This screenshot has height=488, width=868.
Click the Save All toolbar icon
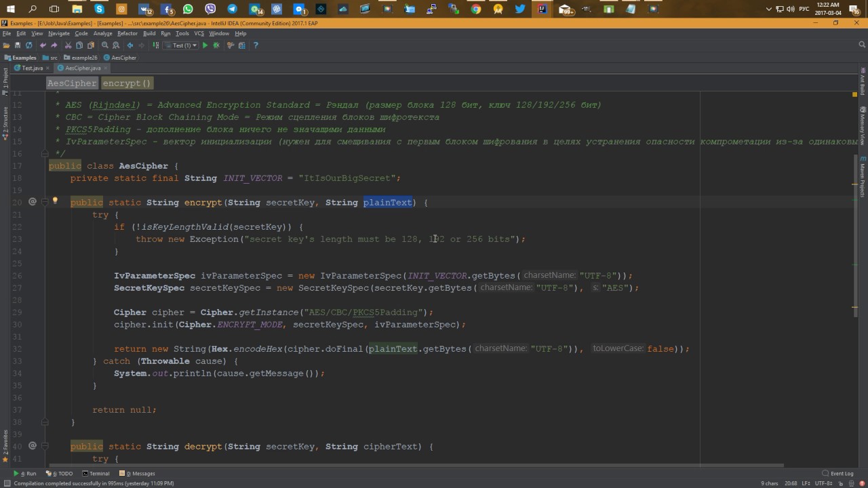(18, 45)
